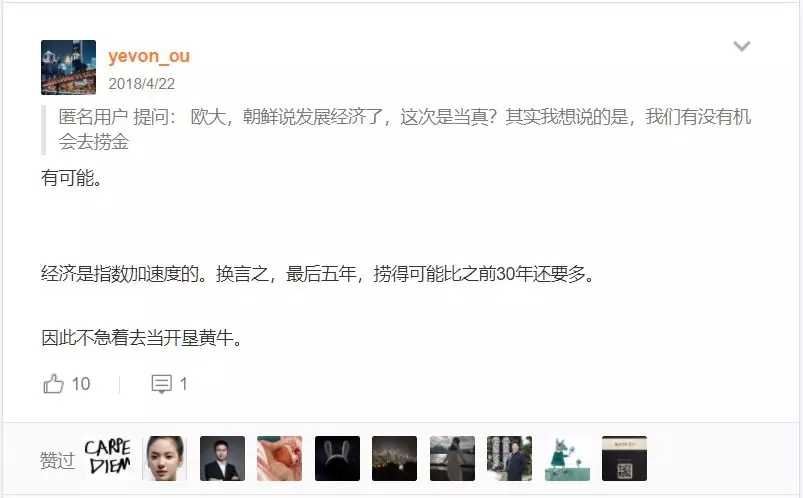This screenshot has width=803, height=498.
Task: Click the 赞过 label beside avatars
Action: (57, 460)
